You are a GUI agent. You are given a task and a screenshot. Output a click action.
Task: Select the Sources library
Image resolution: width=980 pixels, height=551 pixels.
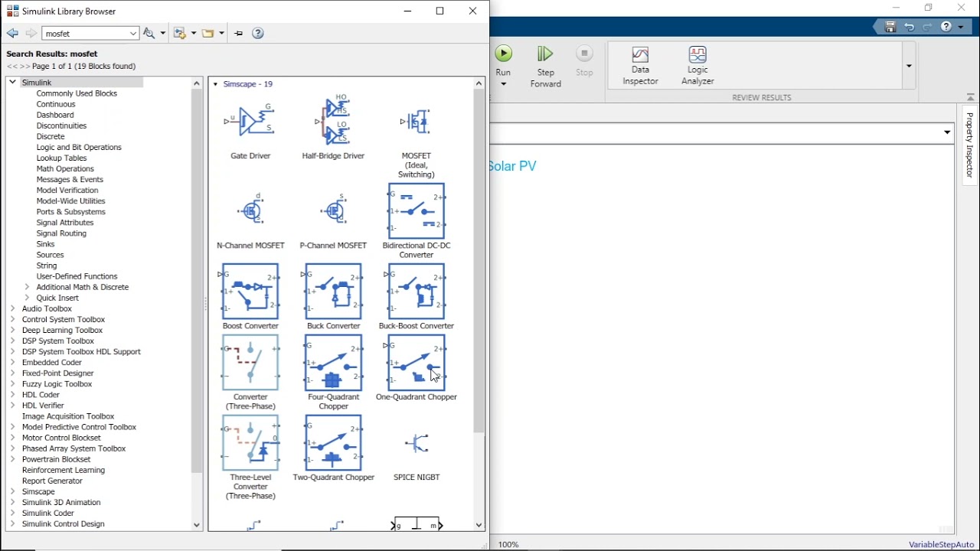50,255
